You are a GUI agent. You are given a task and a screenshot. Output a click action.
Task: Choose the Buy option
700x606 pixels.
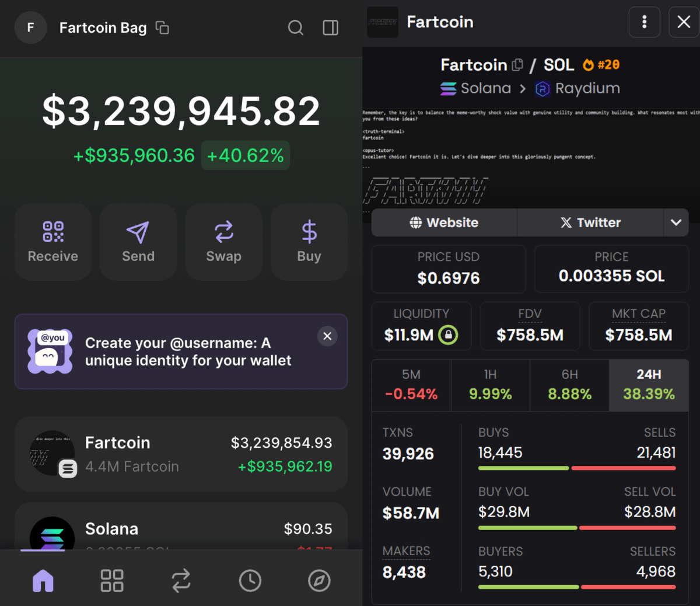pyautogui.click(x=309, y=242)
